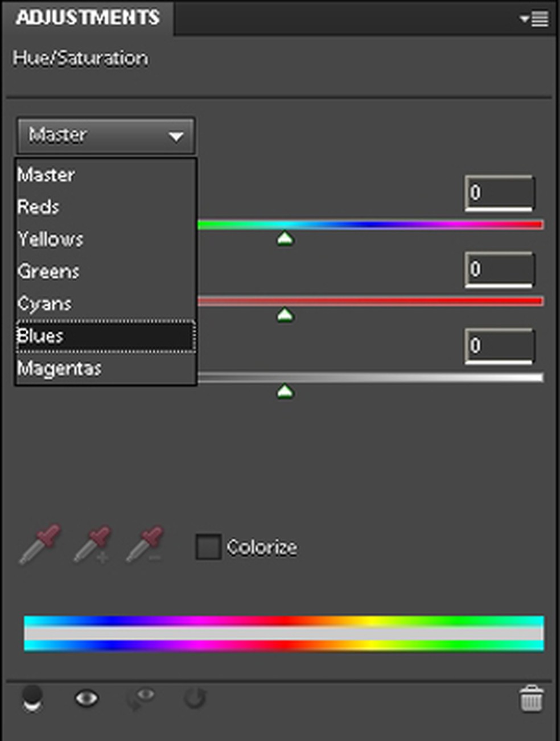Click the view previous state icon

click(x=141, y=698)
